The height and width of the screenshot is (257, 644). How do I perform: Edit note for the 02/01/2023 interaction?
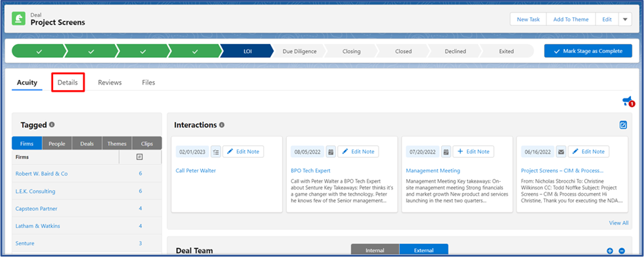tap(243, 152)
